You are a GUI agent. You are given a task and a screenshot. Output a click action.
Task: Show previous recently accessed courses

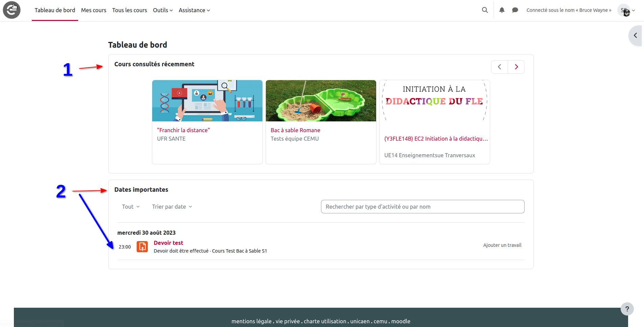coord(500,67)
